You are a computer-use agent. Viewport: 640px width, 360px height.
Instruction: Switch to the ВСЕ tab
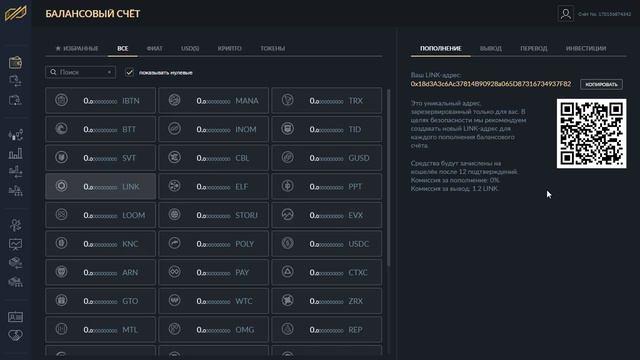pyautogui.click(x=122, y=48)
